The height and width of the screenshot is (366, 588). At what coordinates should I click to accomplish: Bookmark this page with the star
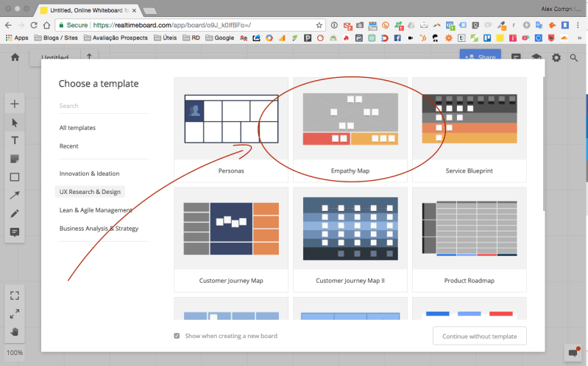point(319,25)
